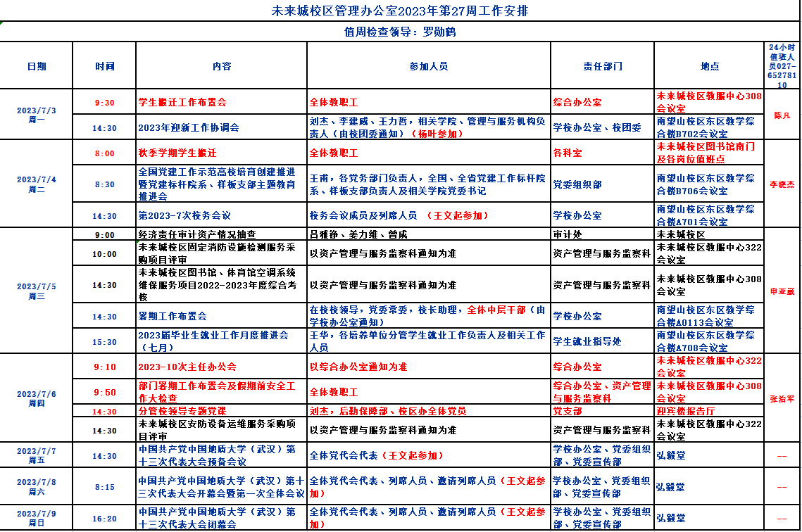The height and width of the screenshot is (532, 802).
Task: Click the 时间 column header
Action: 104,66
